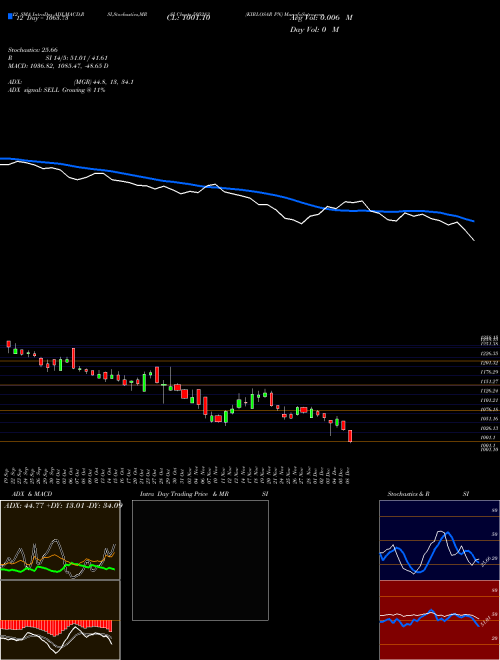Image resolution: width=500 pixels, height=660 pixels.
Task: Click the Avg Vol: 0.006 M label
Action: [x=321, y=18]
